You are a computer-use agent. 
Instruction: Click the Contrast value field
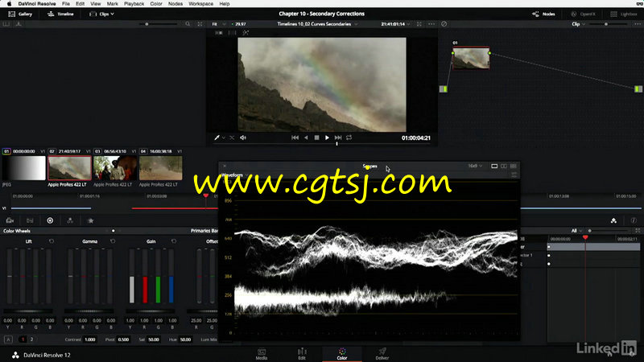click(90, 339)
